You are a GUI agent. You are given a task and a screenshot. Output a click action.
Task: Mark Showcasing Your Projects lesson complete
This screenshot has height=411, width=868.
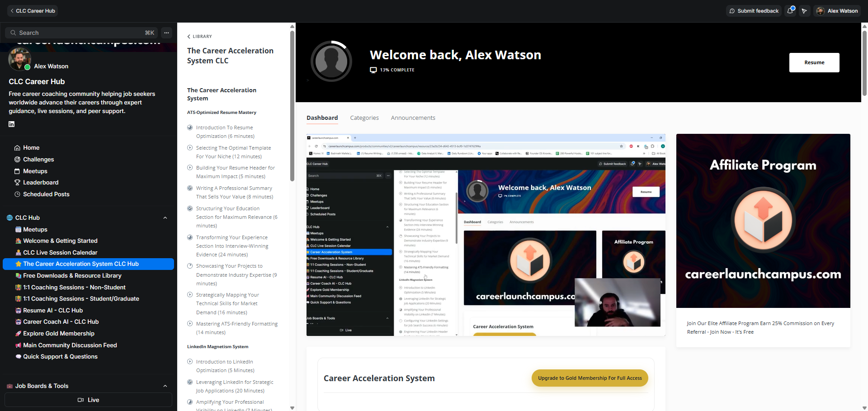pyautogui.click(x=190, y=266)
